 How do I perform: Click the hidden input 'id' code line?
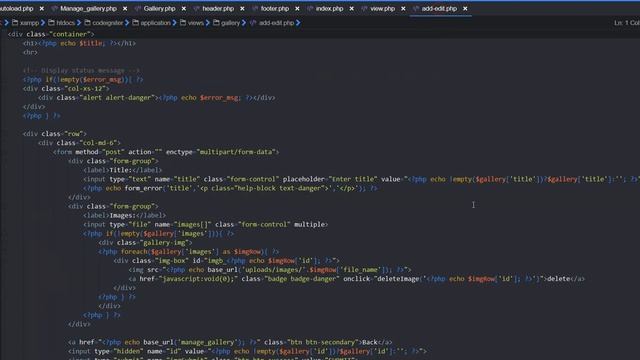(x=247, y=351)
